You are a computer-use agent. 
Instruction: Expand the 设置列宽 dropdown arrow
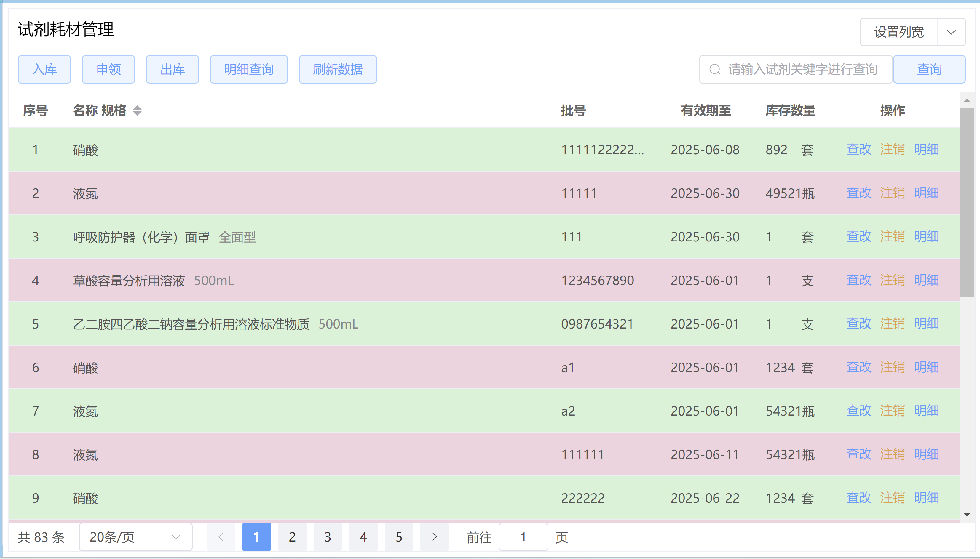951,32
